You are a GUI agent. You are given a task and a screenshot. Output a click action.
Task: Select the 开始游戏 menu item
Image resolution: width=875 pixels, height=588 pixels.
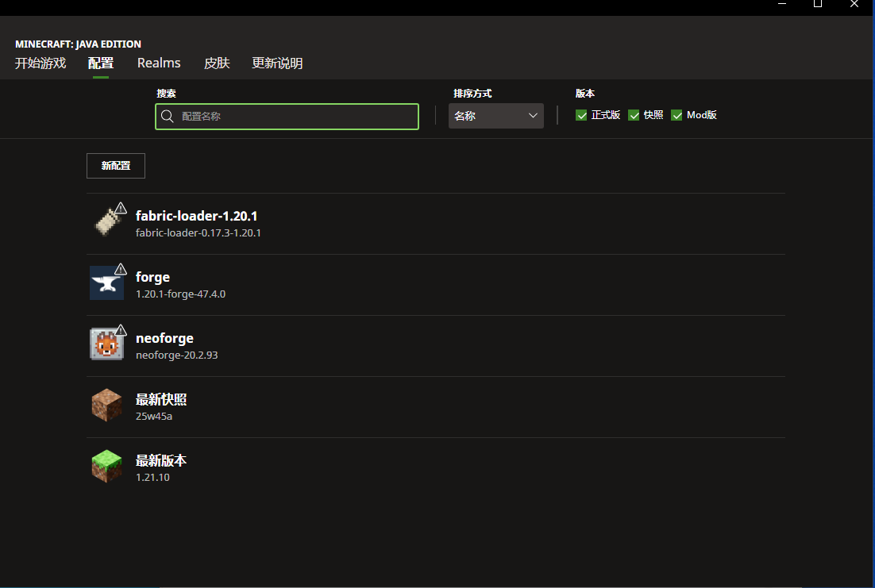pyautogui.click(x=40, y=63)
